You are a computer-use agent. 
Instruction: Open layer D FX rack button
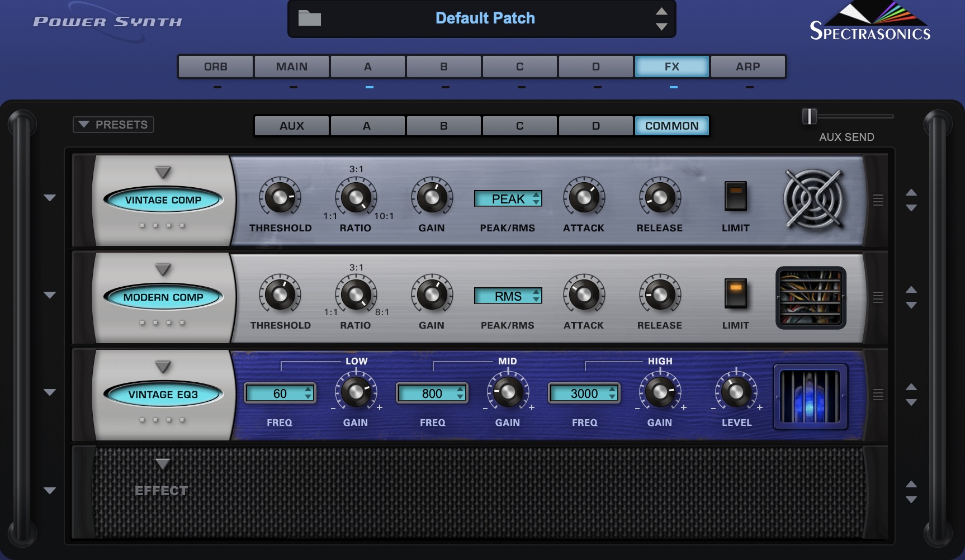[596, 126]
